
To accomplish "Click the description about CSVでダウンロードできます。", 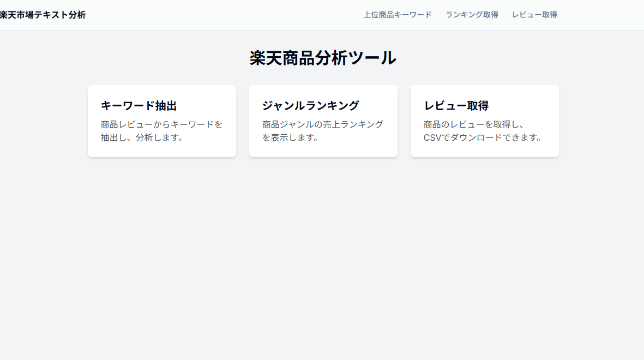I will 483,131.
